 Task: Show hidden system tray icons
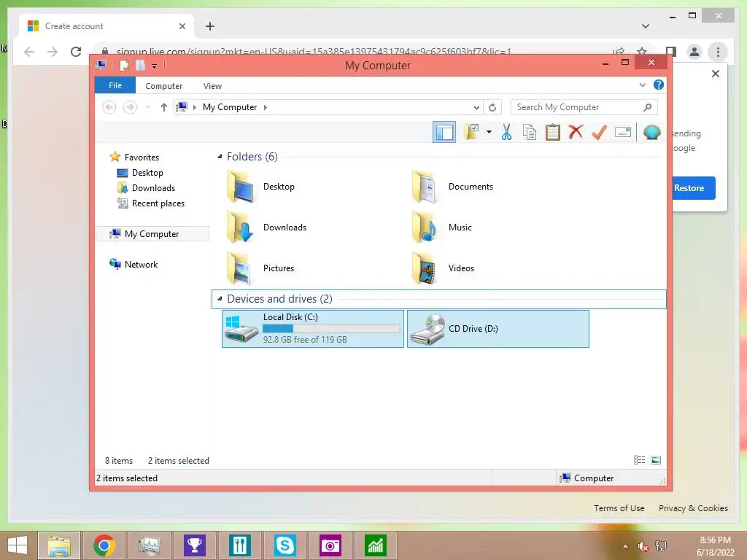coord(625,546)
